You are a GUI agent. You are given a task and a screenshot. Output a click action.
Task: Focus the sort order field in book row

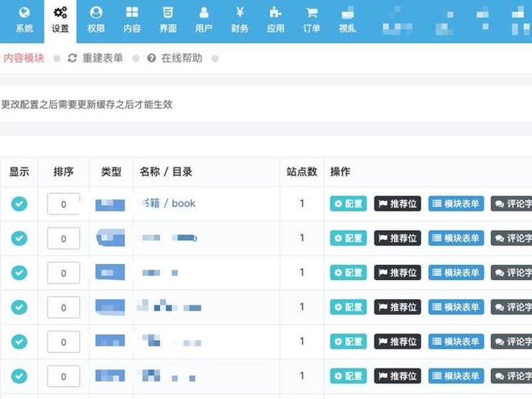tap(63, 204)
